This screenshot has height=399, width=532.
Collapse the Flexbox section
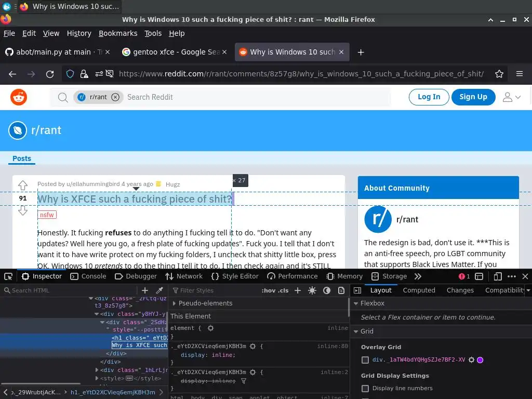(x=356, y=303)
